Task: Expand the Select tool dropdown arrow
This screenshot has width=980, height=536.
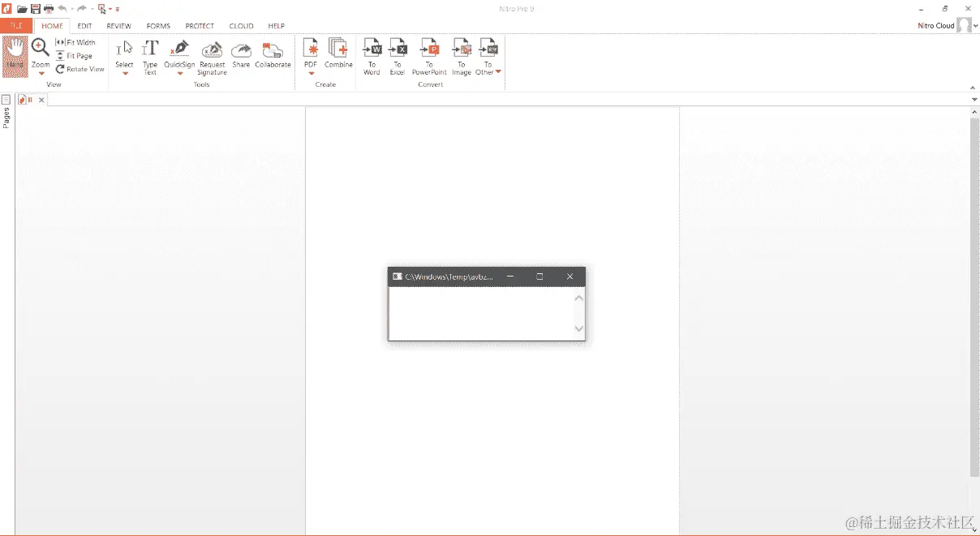Action: (125, 73)
